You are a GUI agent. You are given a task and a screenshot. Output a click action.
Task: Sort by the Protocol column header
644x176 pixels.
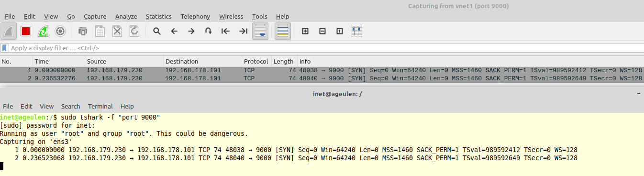coord(256,61)
